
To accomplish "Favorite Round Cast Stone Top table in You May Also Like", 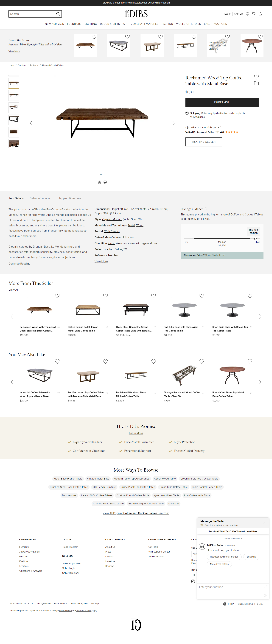I will (250, 362).
